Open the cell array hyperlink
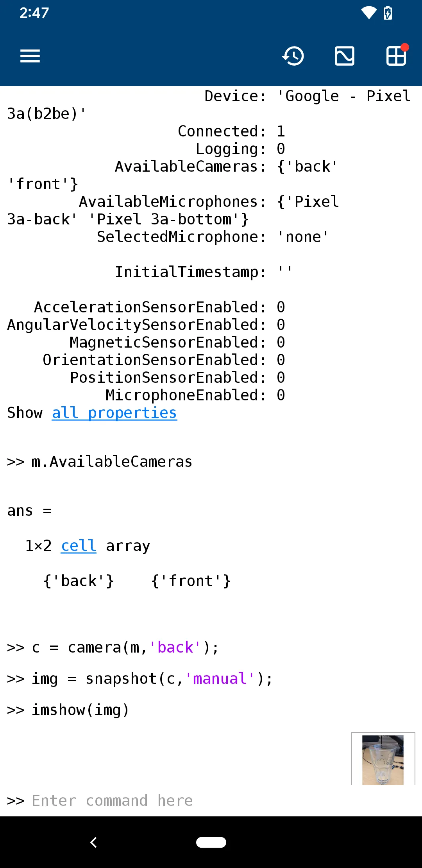The width and height of the screenshot is (422, 868). 78,545
